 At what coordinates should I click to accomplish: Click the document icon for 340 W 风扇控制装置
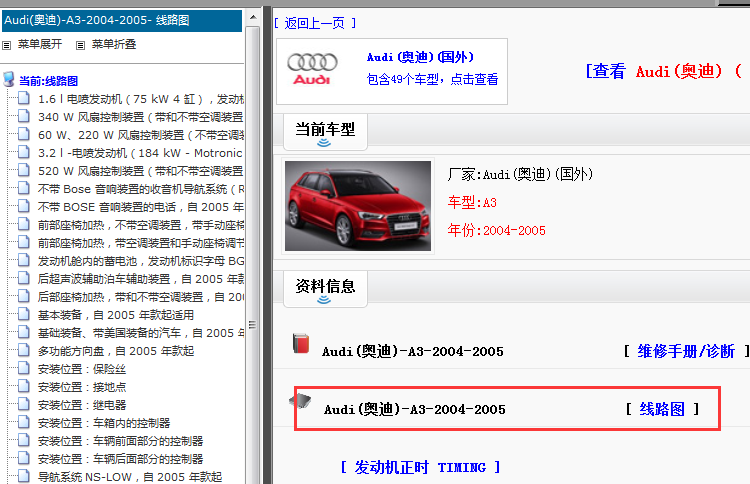point(23,116)
